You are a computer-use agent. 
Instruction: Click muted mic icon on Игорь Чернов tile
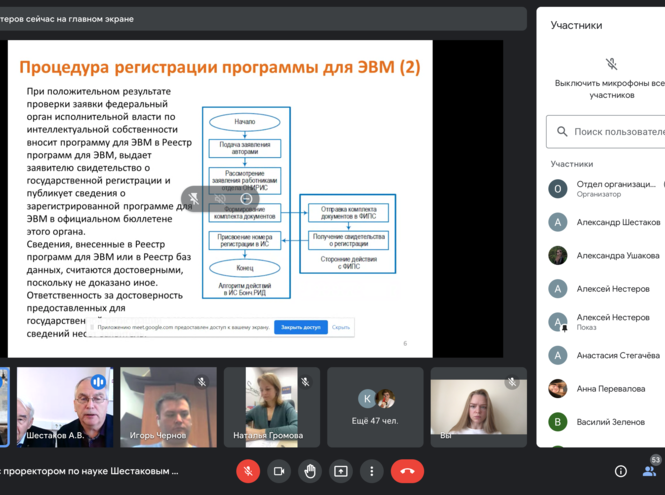tap(202, 382)
